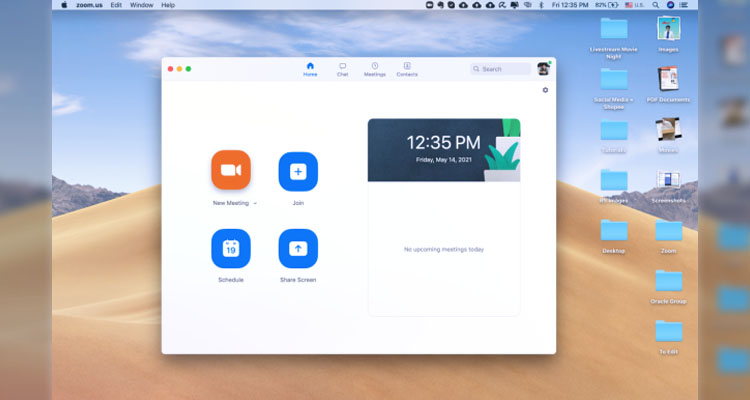This screenshot has width=750, height=400.
Task: Click the Bluetooth icon in menu bar
Action: 541,5
